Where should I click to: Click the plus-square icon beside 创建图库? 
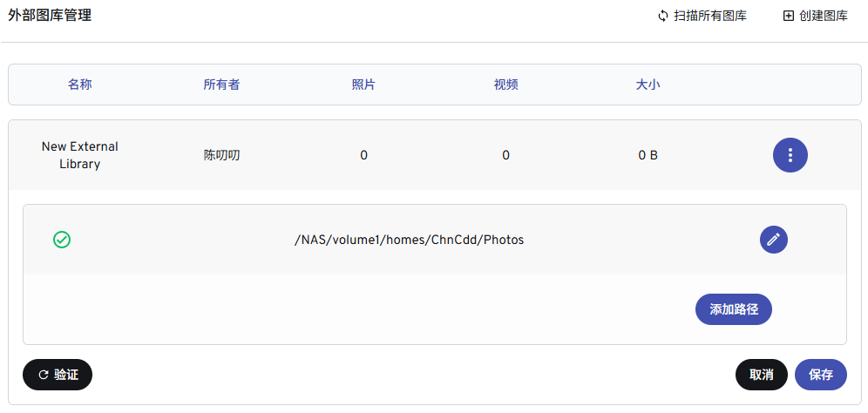click(x=789, y=16)
